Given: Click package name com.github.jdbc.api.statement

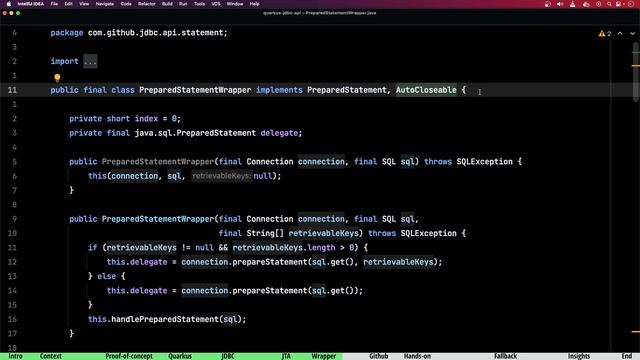Looking at the screenshot, I should 156,33.
